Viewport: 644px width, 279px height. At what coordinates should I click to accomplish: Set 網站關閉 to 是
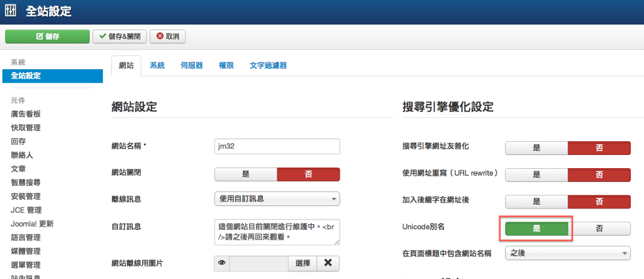pos(246,174)
